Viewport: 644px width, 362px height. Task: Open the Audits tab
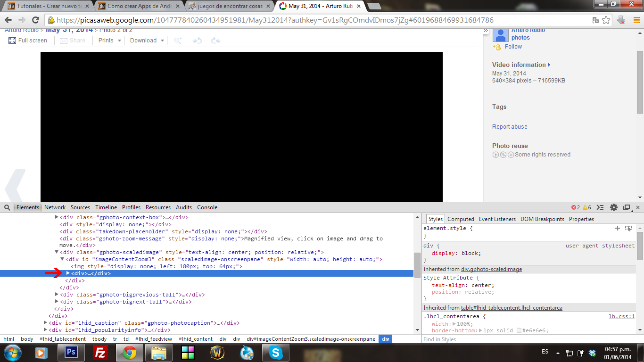[184, 207]
